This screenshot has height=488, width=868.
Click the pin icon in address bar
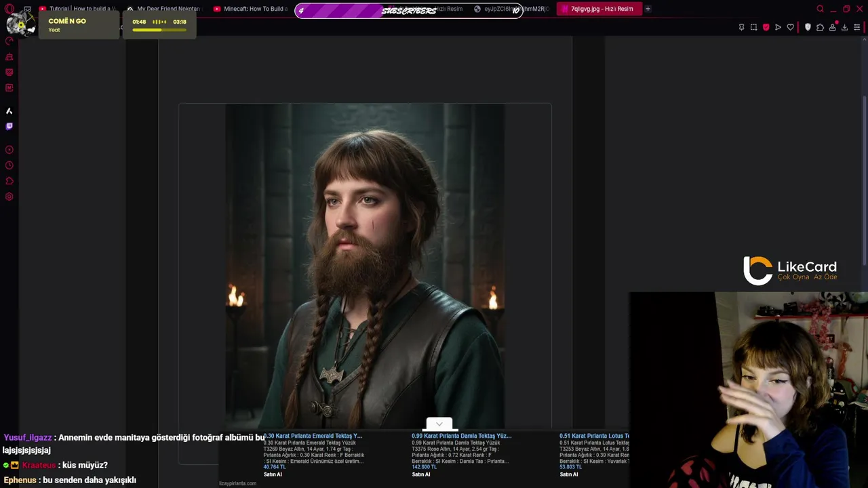click(741, 27)
